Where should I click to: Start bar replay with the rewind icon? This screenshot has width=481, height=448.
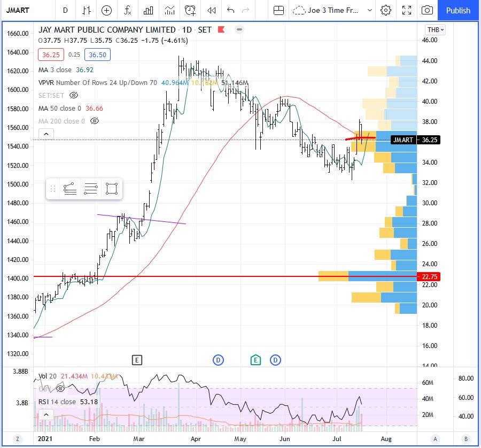coord(211,11)
